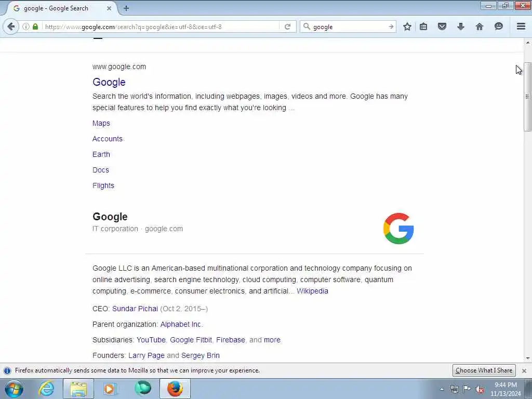The height and width of the screenshot is (399, 532).
Task: Open Larry Page link
Action: pyautogui.click(x=146, y=355)
